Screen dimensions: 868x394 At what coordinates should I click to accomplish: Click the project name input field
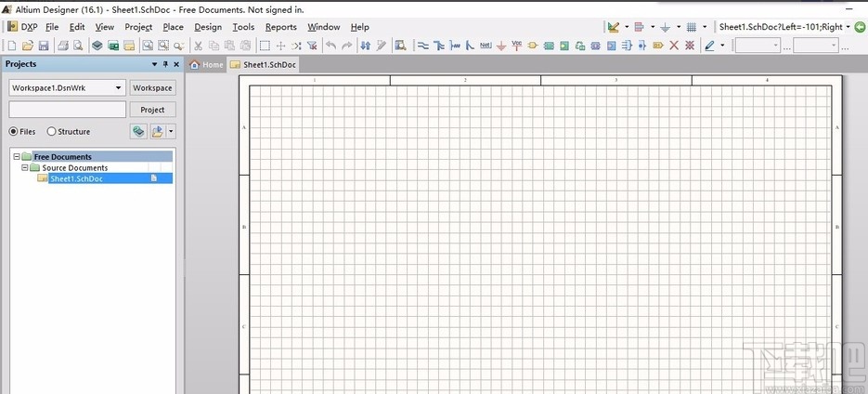[68, 109]
